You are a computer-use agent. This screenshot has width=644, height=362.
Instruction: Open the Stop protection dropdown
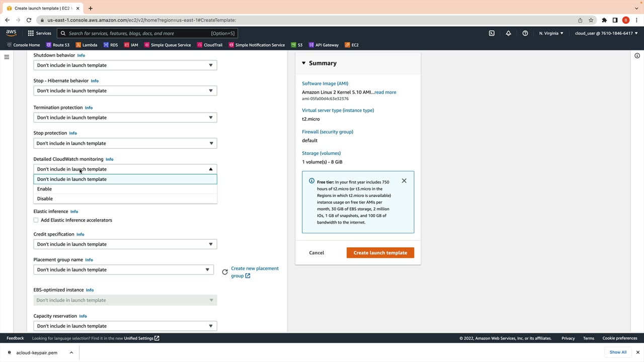click(125, 143)
